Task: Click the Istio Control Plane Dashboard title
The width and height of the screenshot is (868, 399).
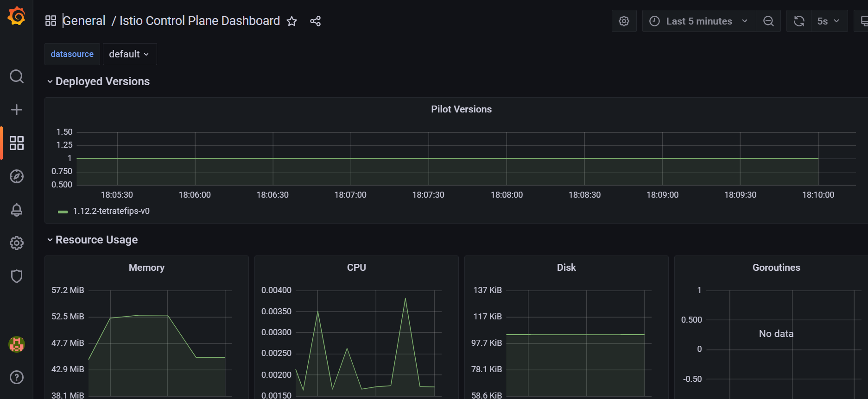Action: (200, 21)
